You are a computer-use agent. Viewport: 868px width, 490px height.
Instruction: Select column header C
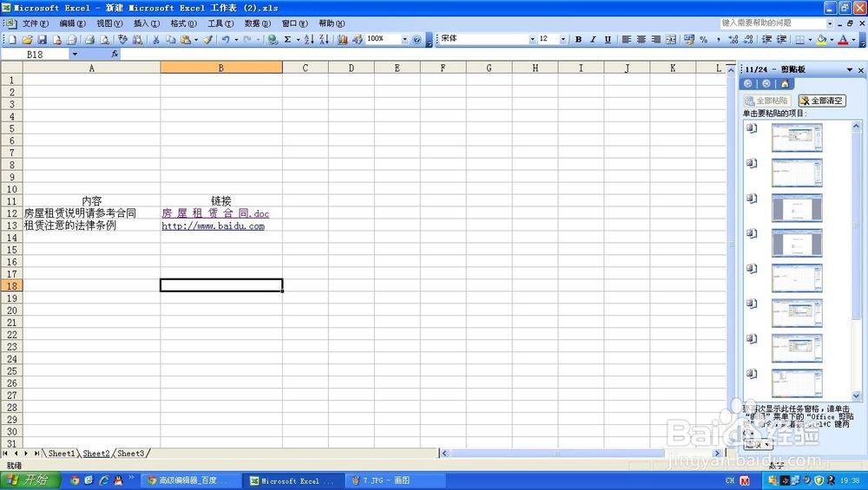tap(305, 68)
